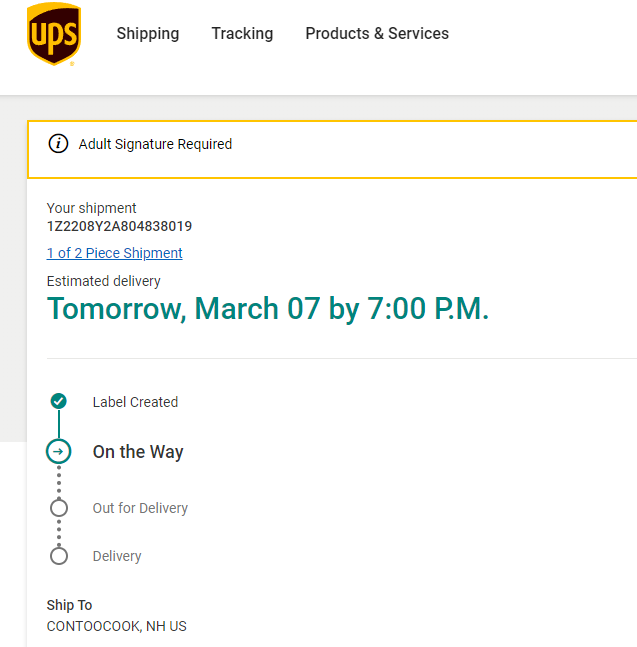The width and height of the screenshot is (637, 647).
Task: Click the Ship To heading
Action: pyautogui.click(x=69, y=605)
